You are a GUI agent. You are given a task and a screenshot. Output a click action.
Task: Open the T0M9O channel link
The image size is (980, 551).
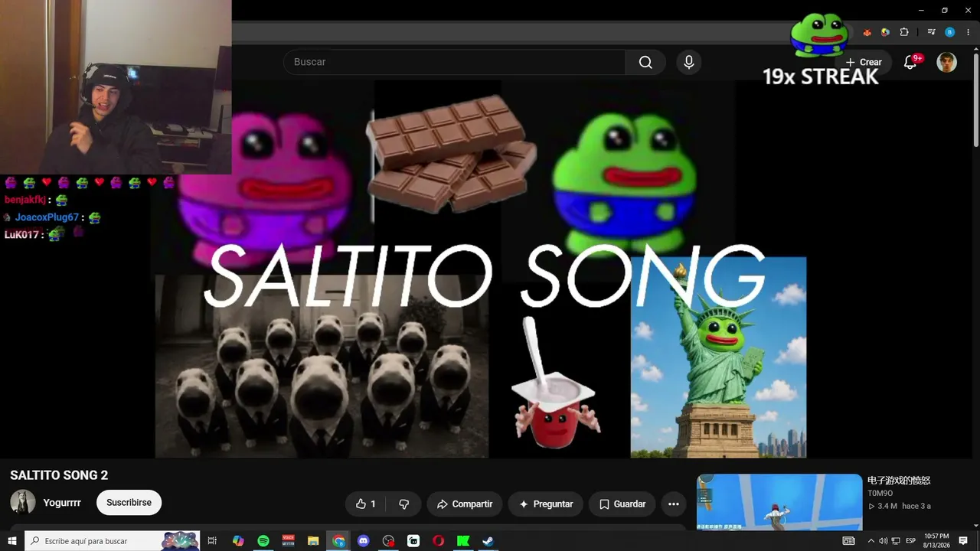click(880, 494)
